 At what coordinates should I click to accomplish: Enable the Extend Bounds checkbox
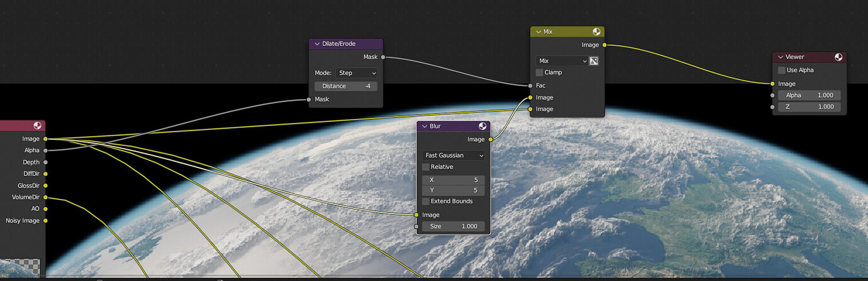[426, 201]
